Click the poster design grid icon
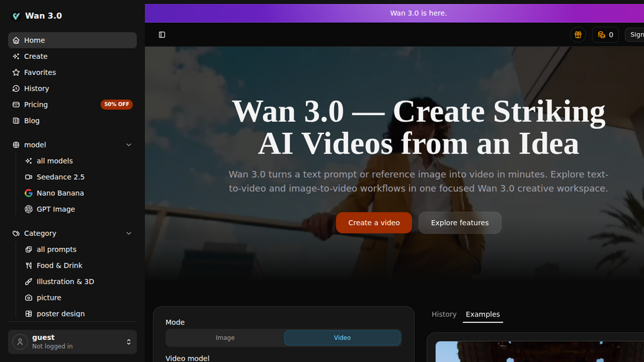644x362 pixels. click(28, 314)
